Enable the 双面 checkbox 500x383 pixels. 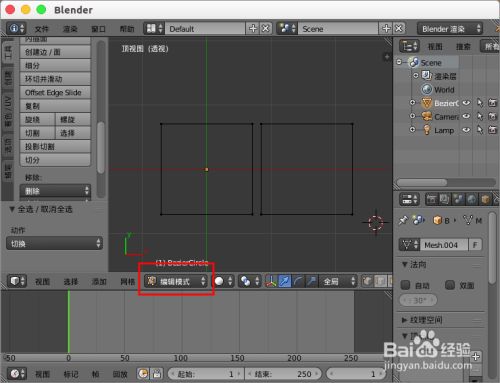tap(450, 285)
